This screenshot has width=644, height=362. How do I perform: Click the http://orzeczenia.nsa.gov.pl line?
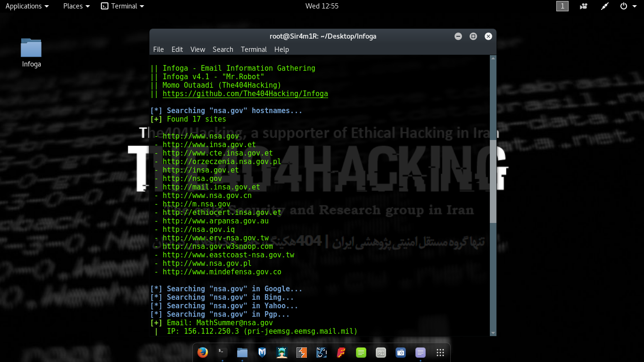[222, 162]
